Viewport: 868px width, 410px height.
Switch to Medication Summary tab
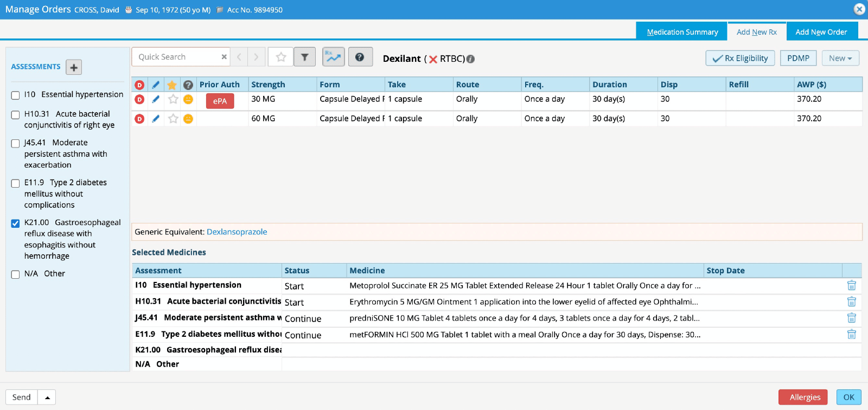click(682, 32)
